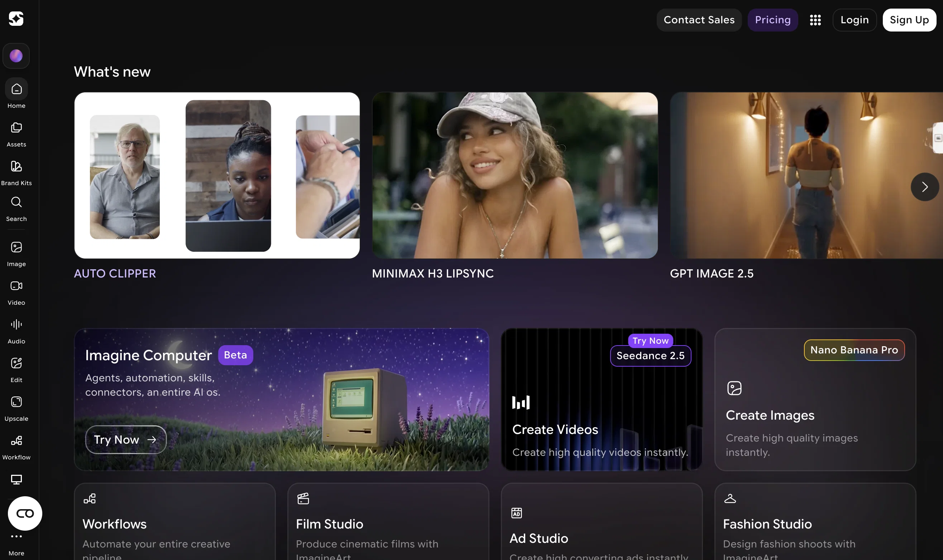Open Brand Kits in sidebar
Screen dimensions: 943x560
click(16, 173)
